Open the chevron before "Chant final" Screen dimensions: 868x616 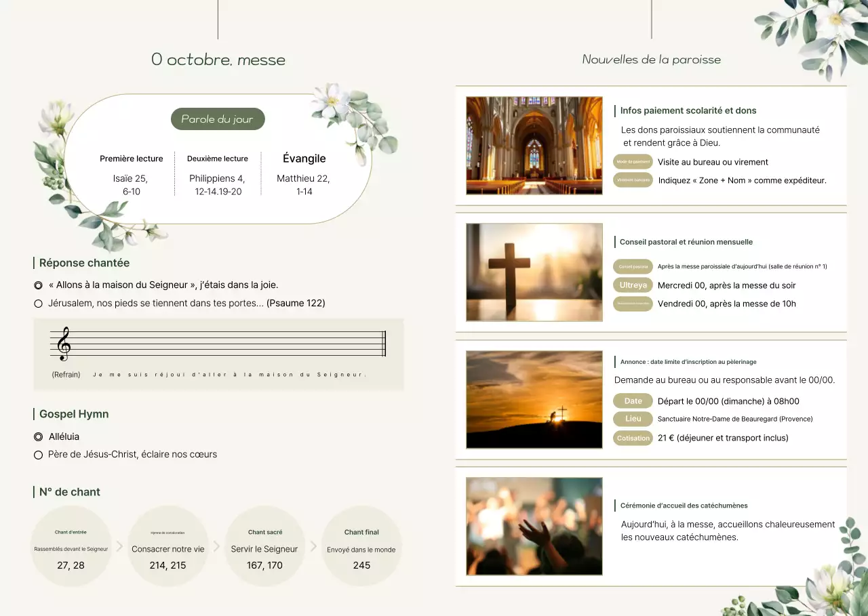[x=313, y=546]
